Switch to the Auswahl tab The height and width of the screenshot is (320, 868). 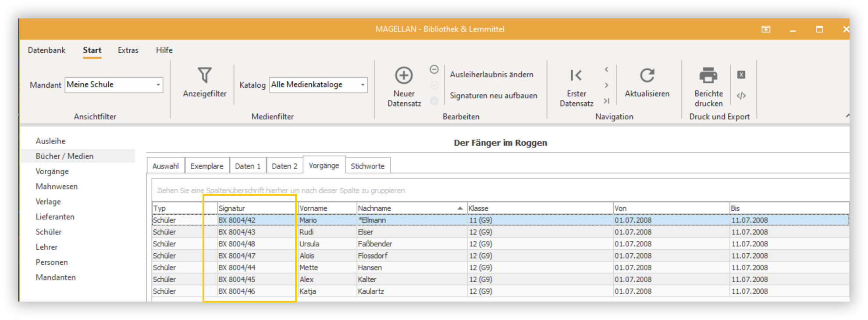(166, 166)
